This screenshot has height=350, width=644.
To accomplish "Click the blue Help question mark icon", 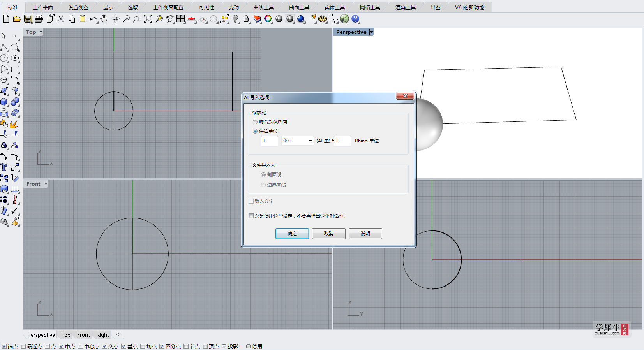I will [355, 19].
